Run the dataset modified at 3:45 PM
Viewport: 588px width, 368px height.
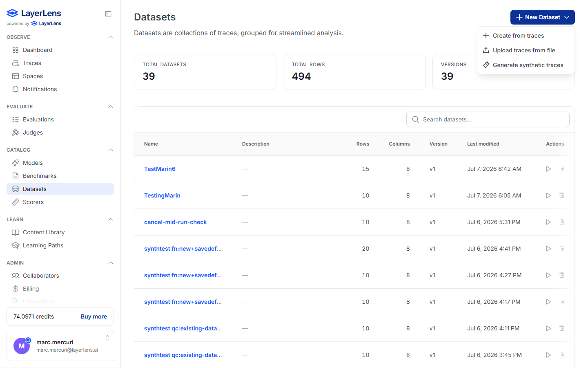click(548, 355)
